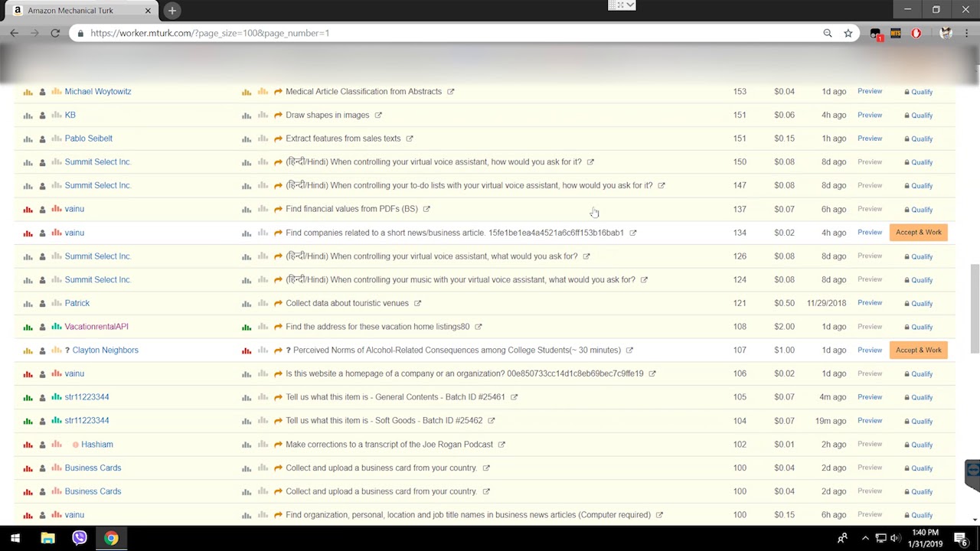Click Qualify for Joe Rogan Podcast transcript
The image size is (980, 551).
[922, 445]
